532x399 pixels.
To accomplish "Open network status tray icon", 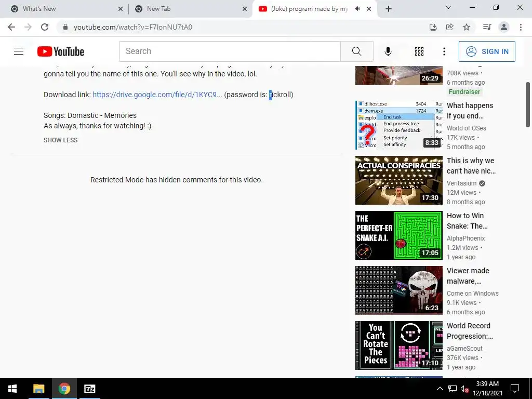I will tap(453, 389).
